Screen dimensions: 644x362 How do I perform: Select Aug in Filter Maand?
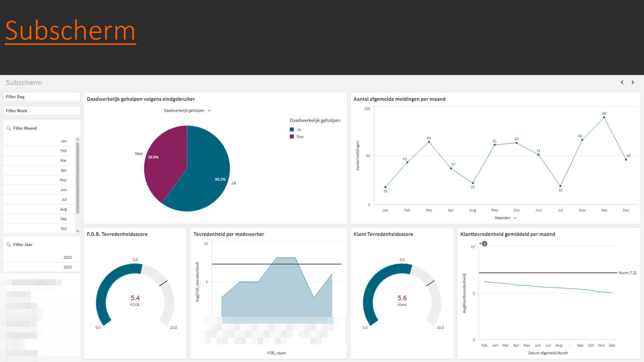pos(39,209)
